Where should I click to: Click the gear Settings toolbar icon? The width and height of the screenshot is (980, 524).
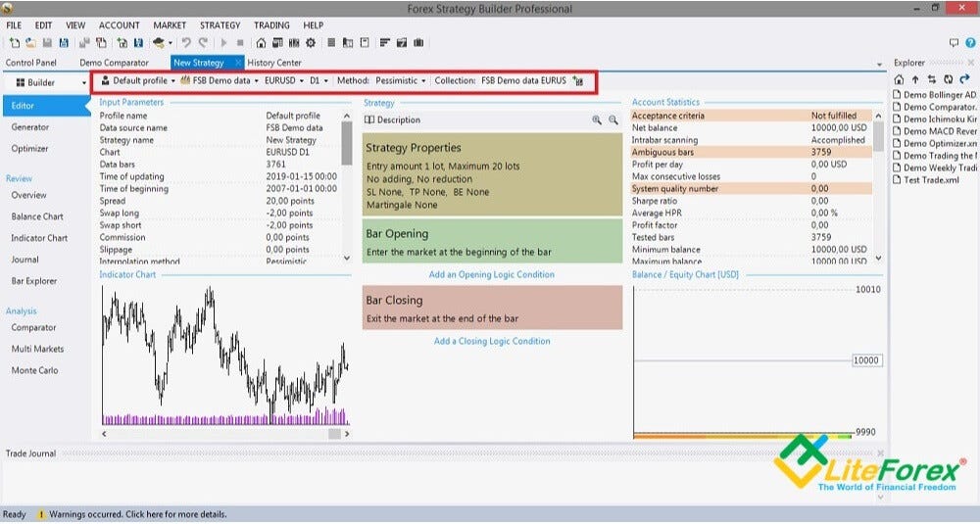click(311, 43)
